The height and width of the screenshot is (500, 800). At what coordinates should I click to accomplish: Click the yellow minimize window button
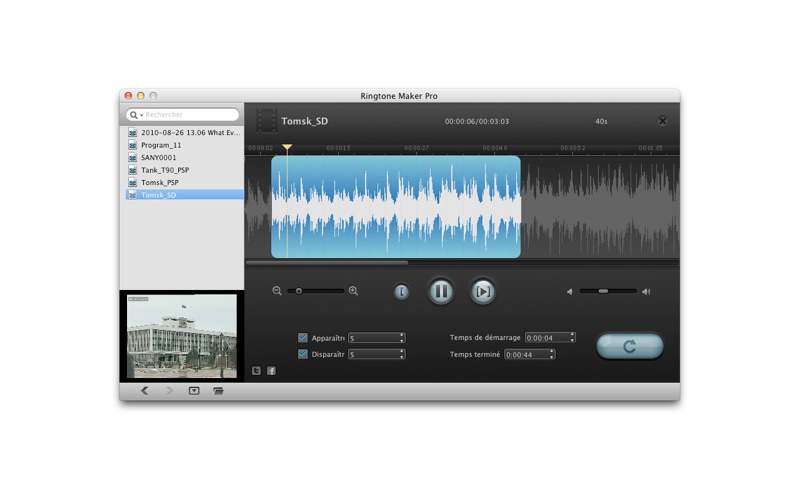[140, 95]
